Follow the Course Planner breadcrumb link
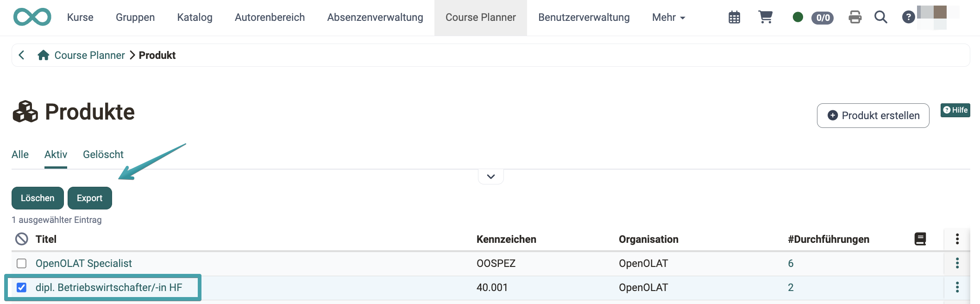Screen dimensions: 980x304 pyautogui.click(x=90, y=55)
